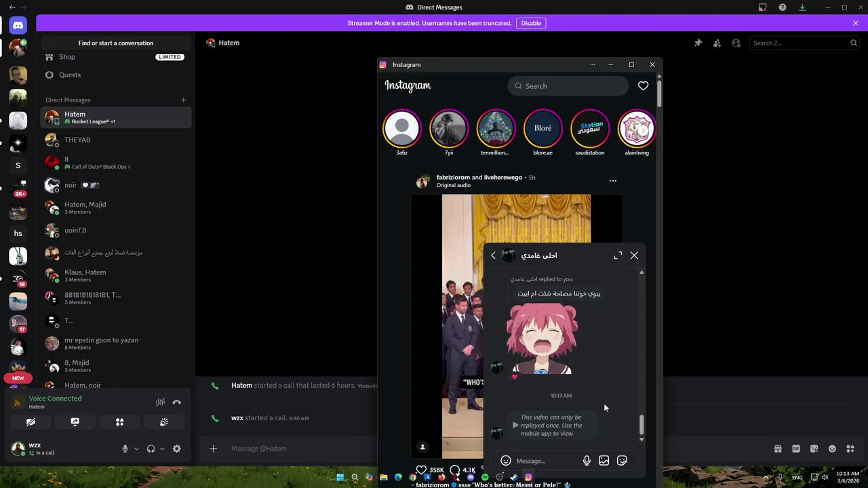Start an activity in voice panel
The image size is (868, 488).
pos(119,422)
